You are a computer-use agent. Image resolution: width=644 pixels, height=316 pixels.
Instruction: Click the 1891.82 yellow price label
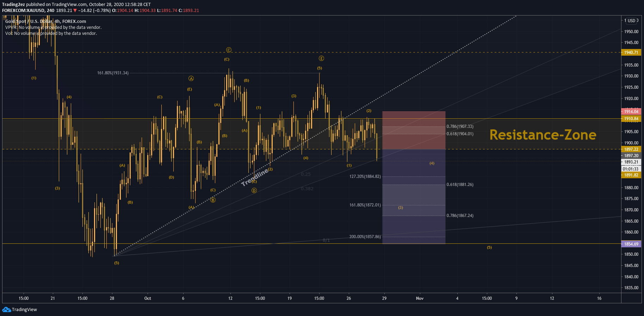pos(631,175)
